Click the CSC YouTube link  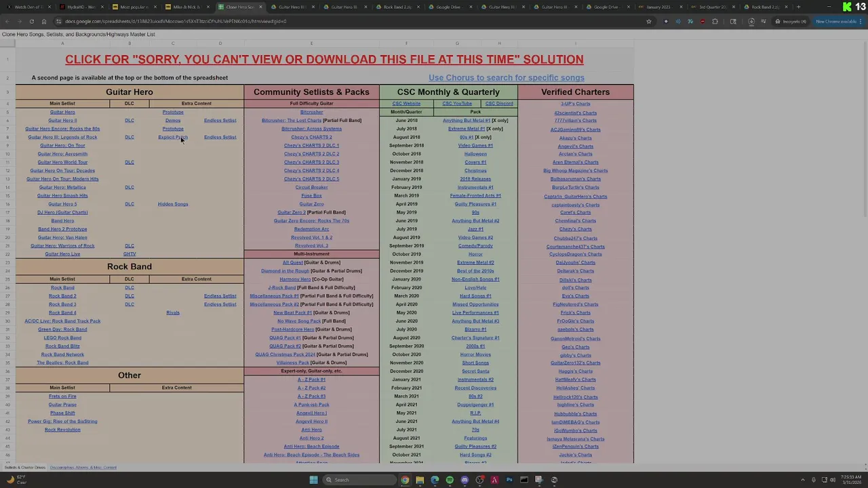[x=457, y=104]
